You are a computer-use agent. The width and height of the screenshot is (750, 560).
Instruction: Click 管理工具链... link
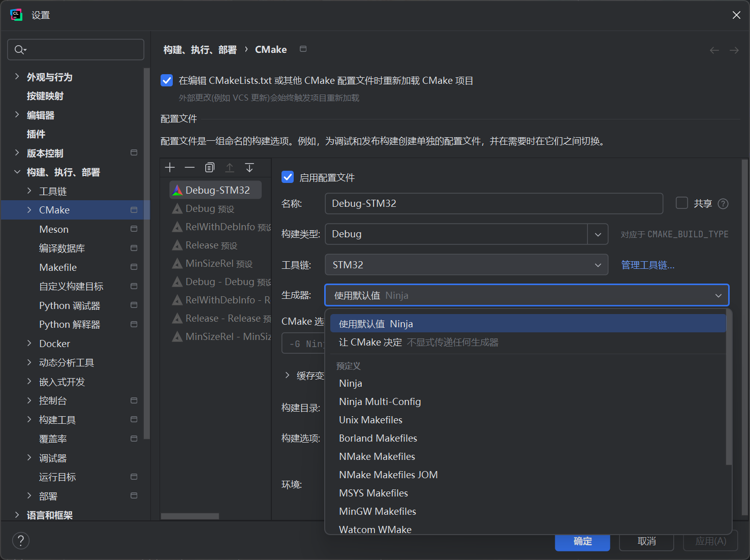pyautogui.click(x=648, y=265)
